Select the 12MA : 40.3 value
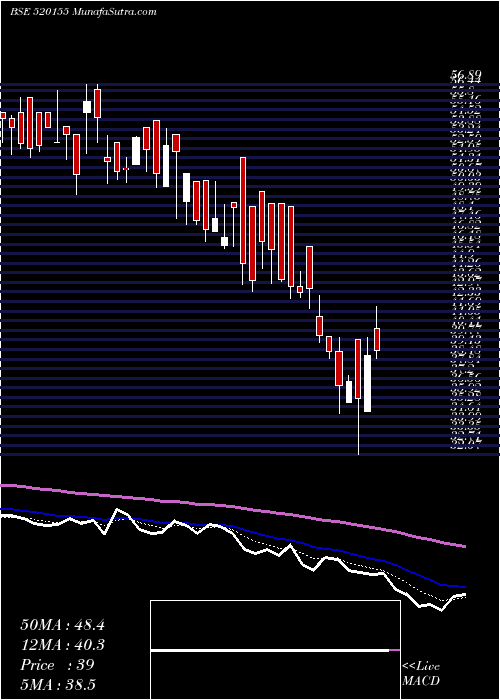 click(62, 645)
